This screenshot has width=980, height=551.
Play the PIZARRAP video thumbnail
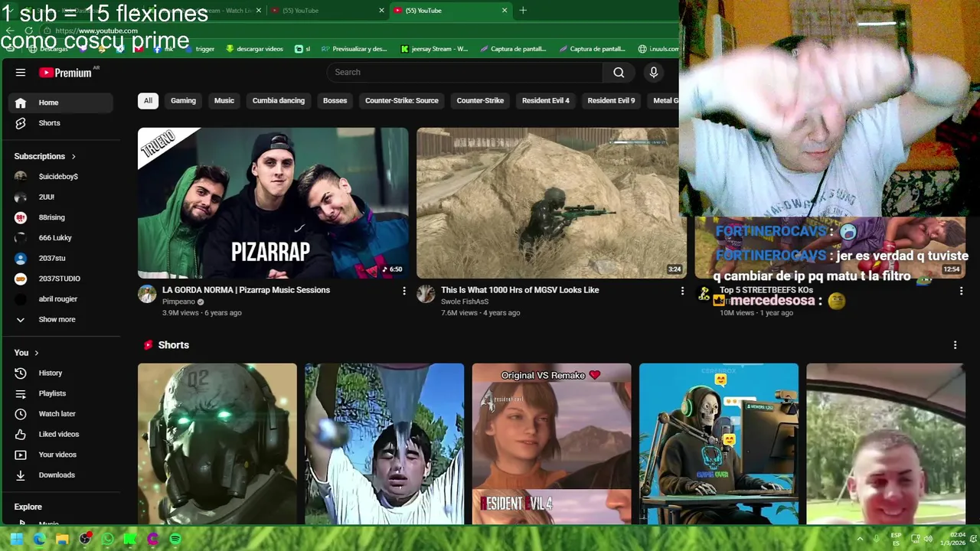273,203
